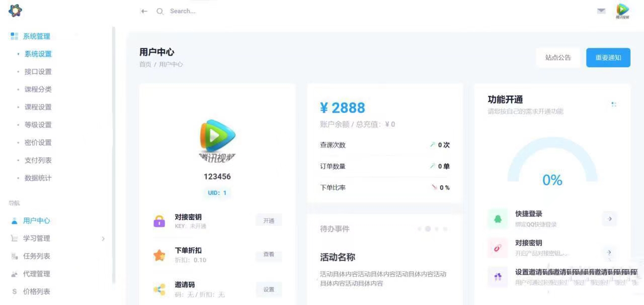
Task: Select the highlighted carousel dot in 待办事件
Action: 428,229
